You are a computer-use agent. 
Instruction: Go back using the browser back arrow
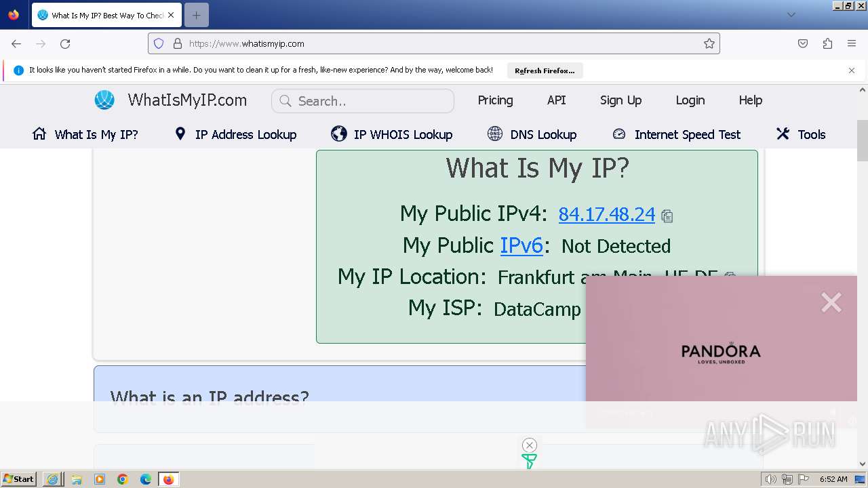16,43
